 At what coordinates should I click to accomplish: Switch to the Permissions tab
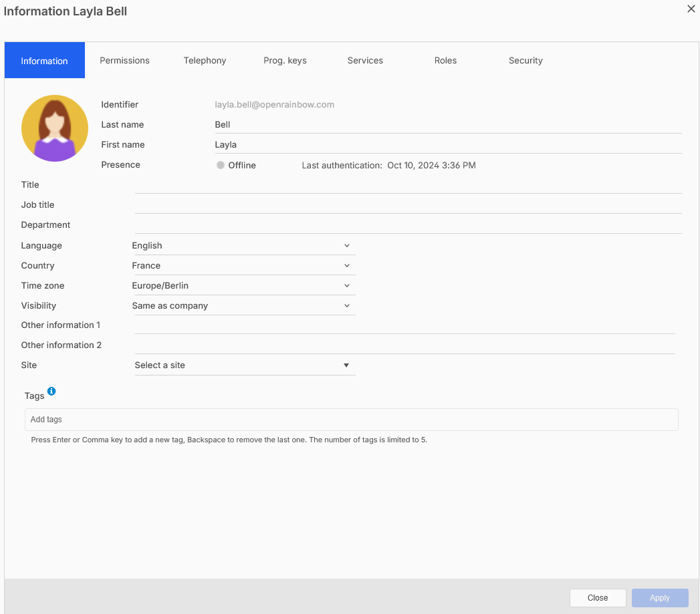point(125,61)
